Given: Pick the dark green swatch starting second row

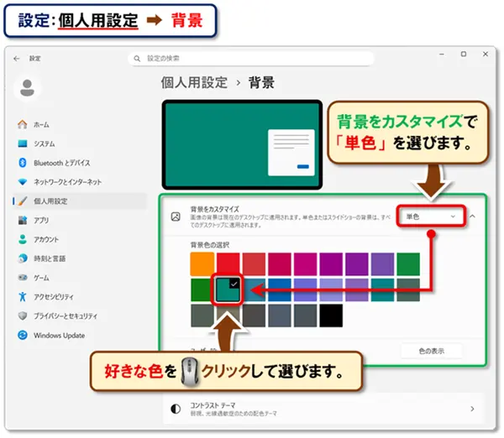Looking at the screenshot, I should [x=202, y=289].
